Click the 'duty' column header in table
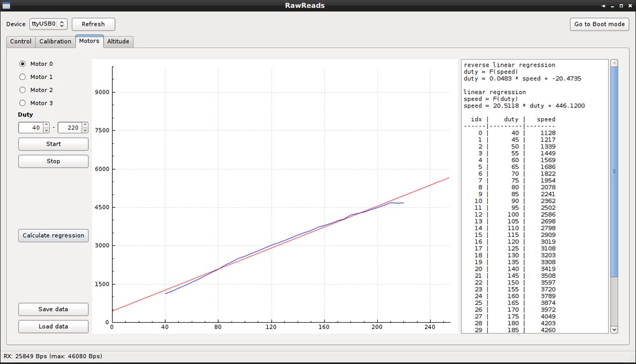The width and height of the screenshot is (636, 364). tap(511, 119)
